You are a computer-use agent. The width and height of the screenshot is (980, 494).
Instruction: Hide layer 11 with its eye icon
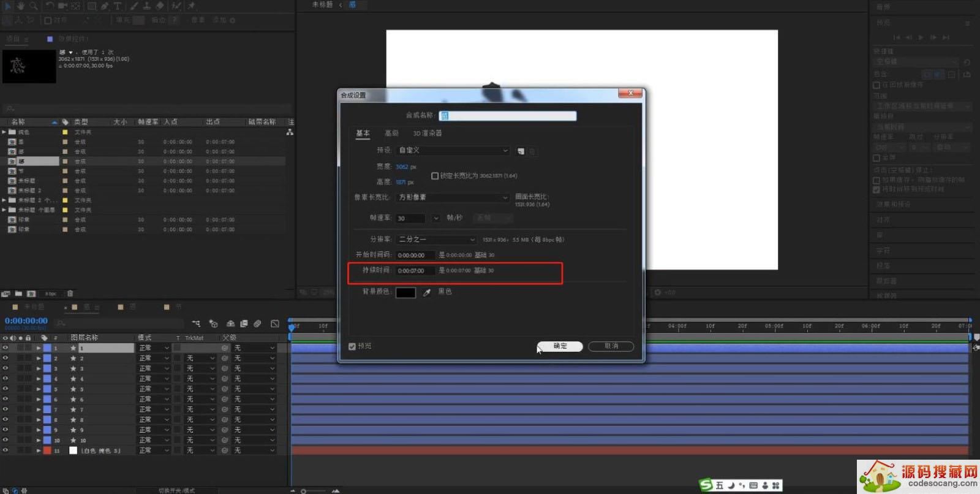coord(6,450)
